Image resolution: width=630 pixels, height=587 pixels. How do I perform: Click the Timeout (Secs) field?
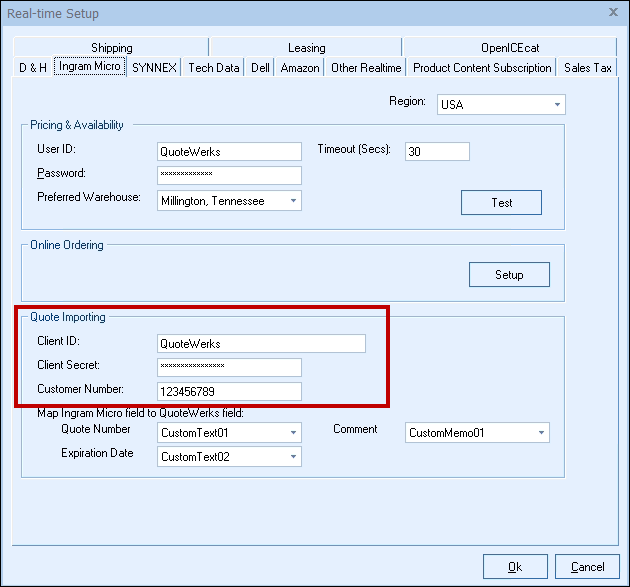pyautogui.click(x=437, y=151)
